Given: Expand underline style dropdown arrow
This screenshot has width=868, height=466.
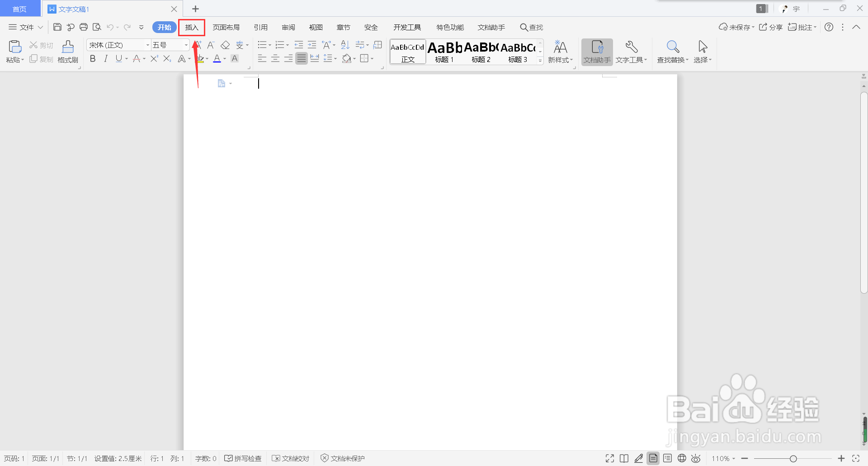Looking at the screenshot, I should tap(127, 59).
